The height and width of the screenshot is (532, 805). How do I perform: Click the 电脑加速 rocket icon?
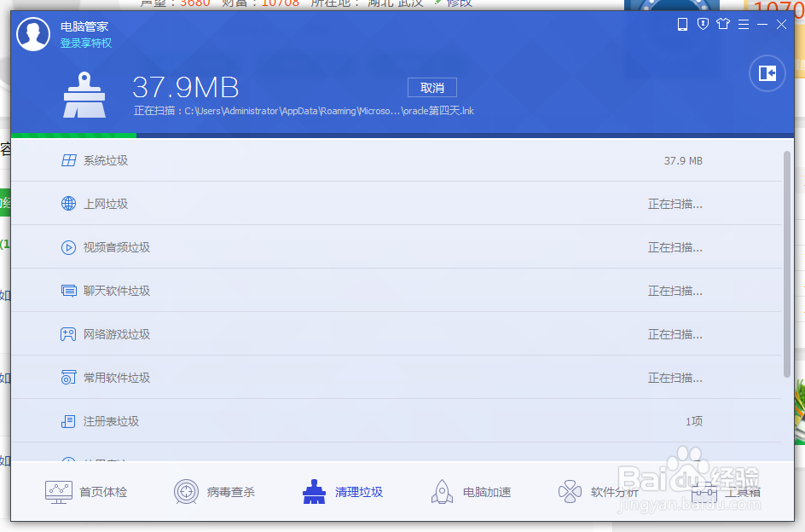pyautogui.click(x=442, y=492)
